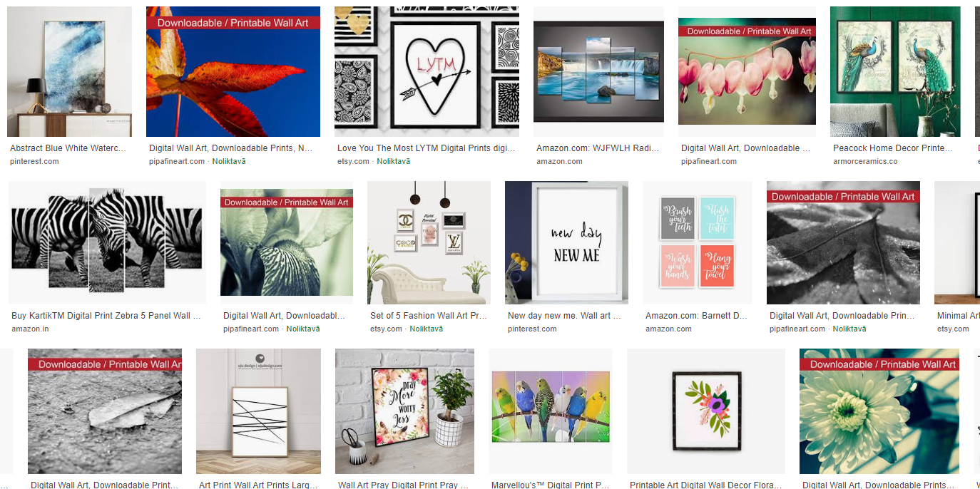Select the LYTM heart print image

pos(427,71)
